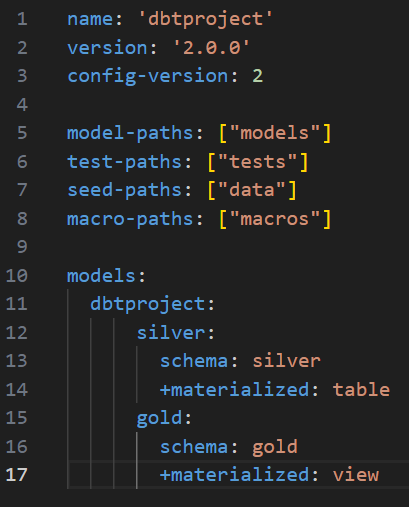
Task: Place cursor on version '2.0.0' value
Action: click(x=211, y=48)
